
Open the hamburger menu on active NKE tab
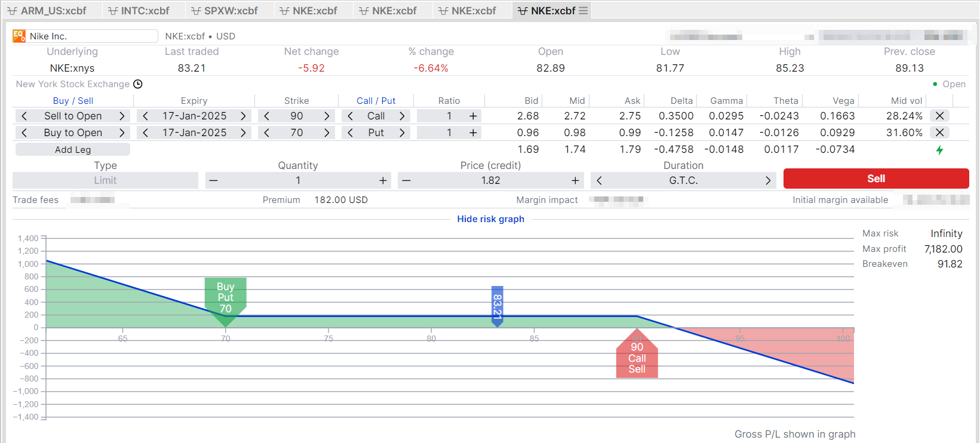583,11
